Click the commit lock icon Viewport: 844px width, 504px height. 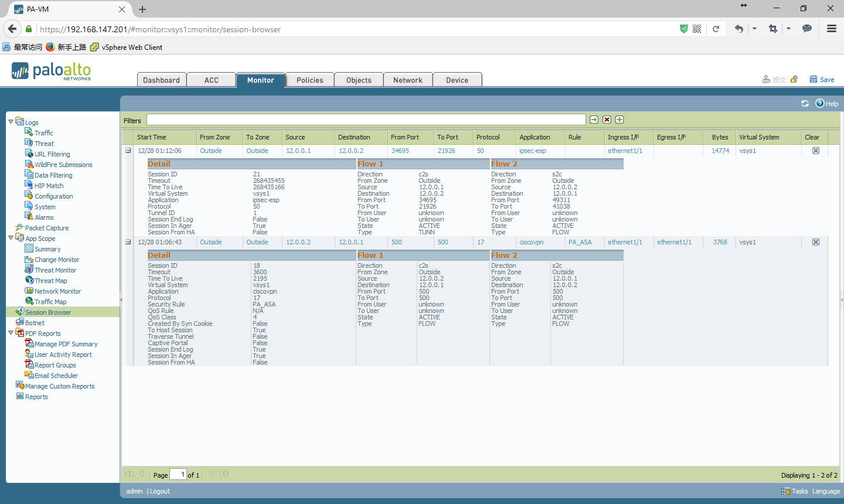(794, 80)
